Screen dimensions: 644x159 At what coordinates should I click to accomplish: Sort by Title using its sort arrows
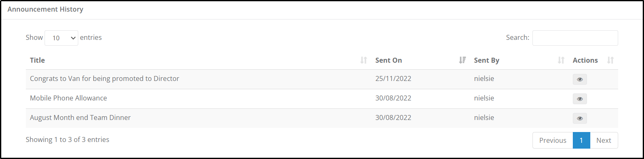[363, 60]
